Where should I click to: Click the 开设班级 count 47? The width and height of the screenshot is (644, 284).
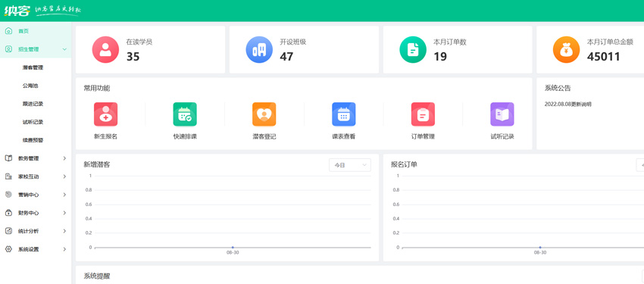point(286,57)
